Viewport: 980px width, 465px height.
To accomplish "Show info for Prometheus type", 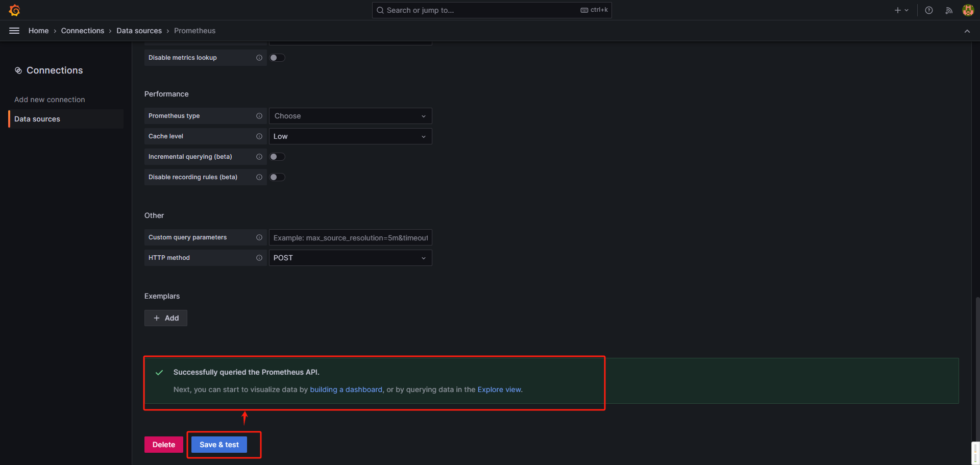I will (259, 116).
